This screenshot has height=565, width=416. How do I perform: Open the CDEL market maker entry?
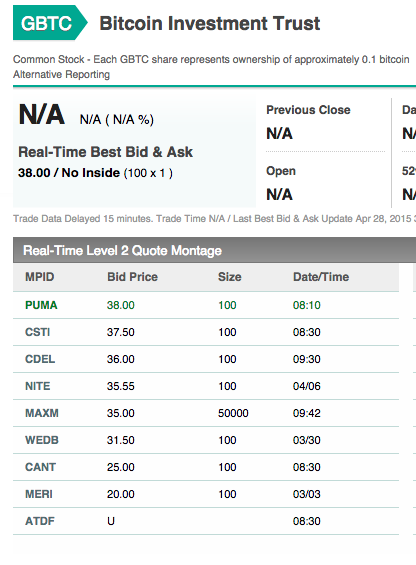pyautogui.click(x=40, y=359)
